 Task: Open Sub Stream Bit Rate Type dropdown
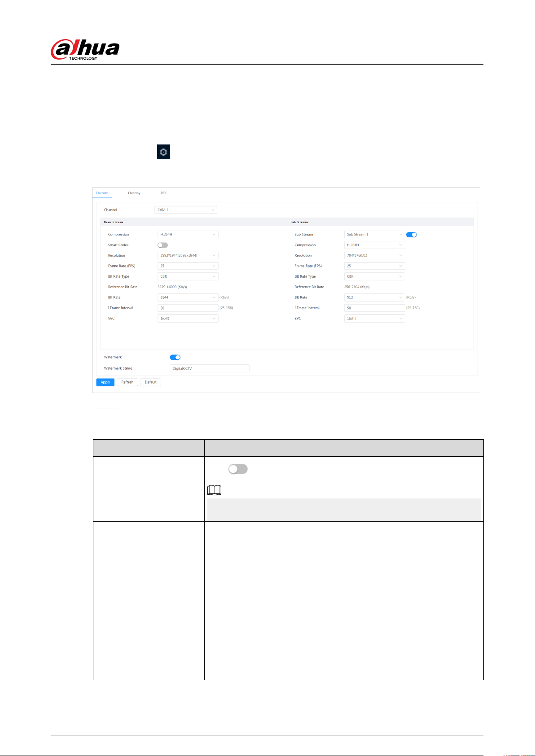[374, 276]
